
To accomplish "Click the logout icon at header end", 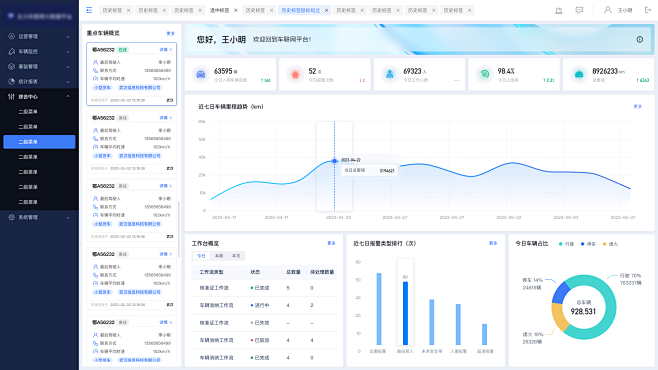I will [x=648, y=10].
